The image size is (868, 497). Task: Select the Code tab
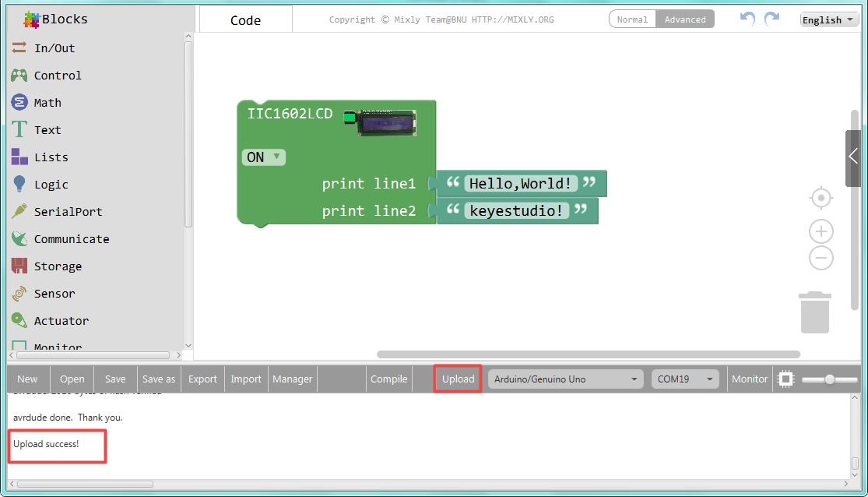[245, 20]
